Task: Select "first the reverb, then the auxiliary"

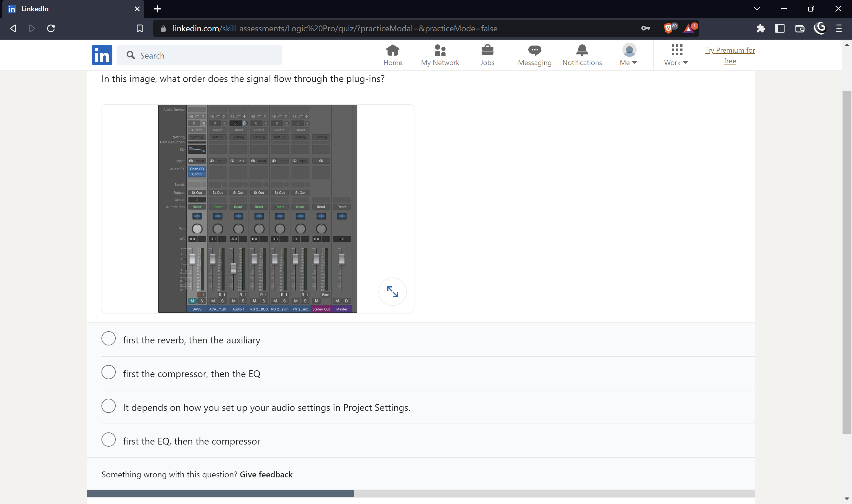Action: click(109, 339)
